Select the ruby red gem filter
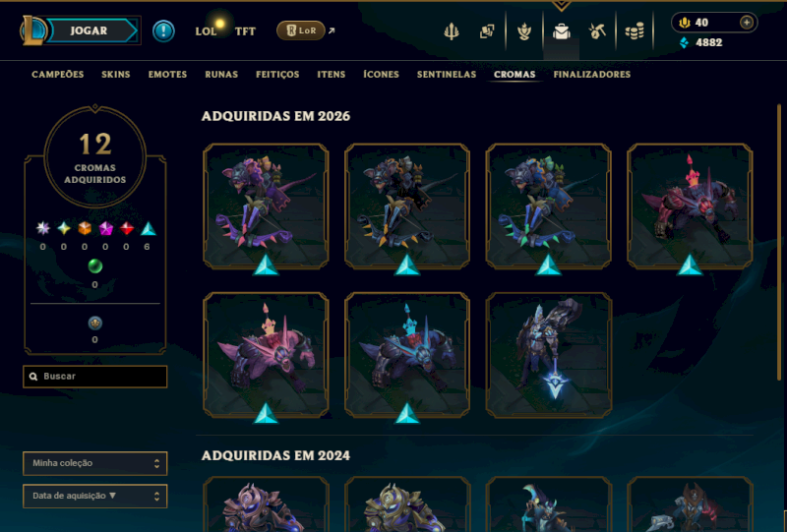Screen dimensions: 787x532 [x=127, y=229]
